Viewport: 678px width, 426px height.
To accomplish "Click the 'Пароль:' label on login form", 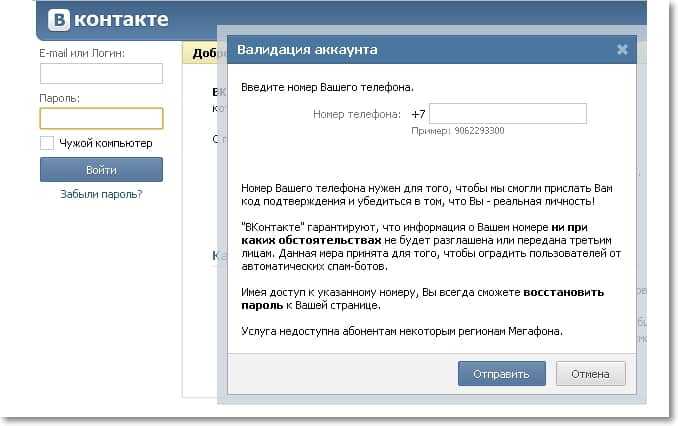I will 60,98.
